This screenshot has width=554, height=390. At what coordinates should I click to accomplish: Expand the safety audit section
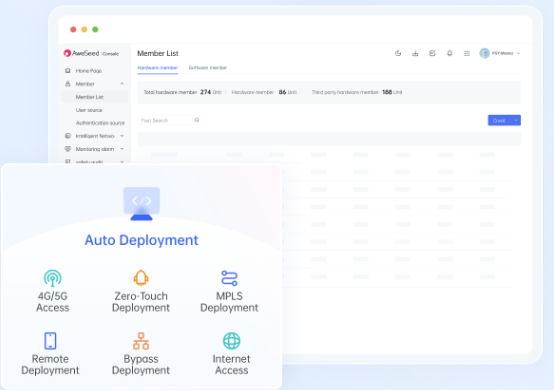tap(122, 162)
